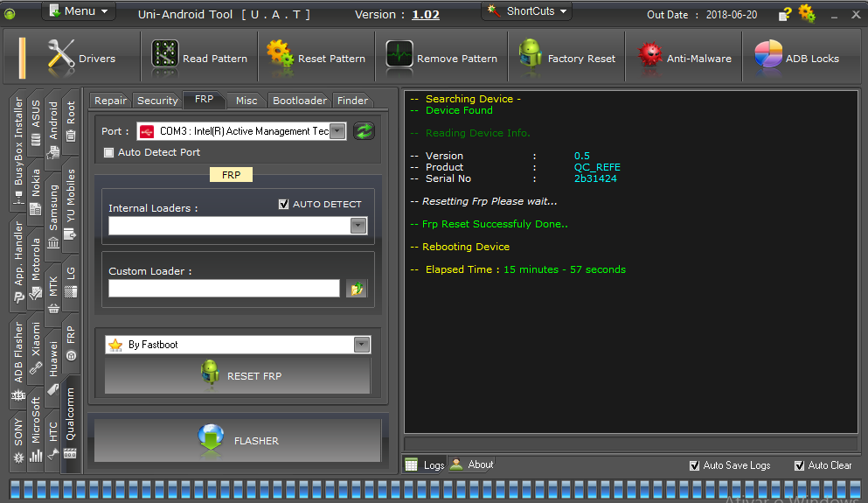The image size is (868, 503).
Task: Open the ADB Flasher side tab
Action: (x=18, y=361)
